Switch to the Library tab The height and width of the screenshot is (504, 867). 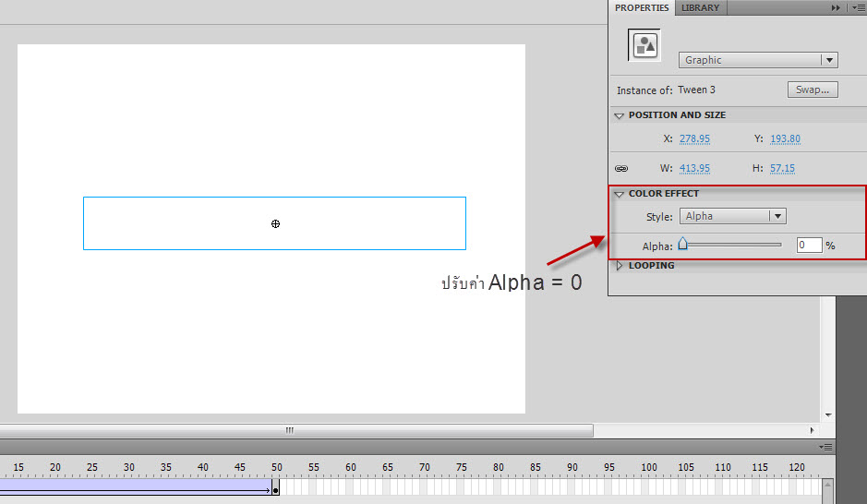pos(700,7)
